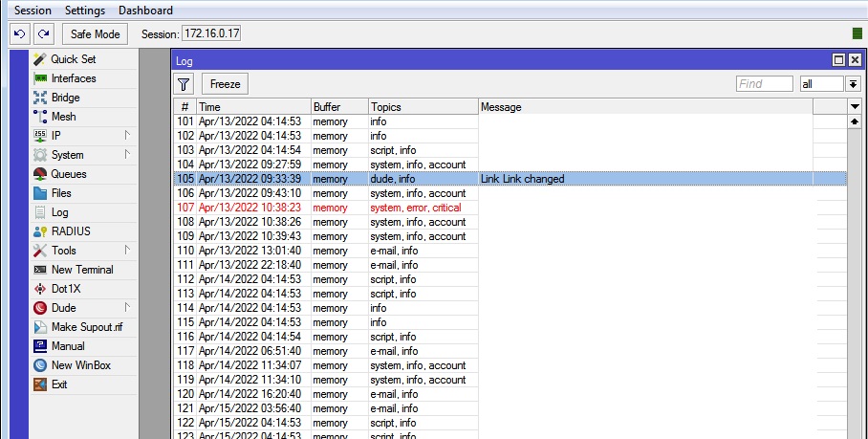Open the Queues icon

point(40,174)
